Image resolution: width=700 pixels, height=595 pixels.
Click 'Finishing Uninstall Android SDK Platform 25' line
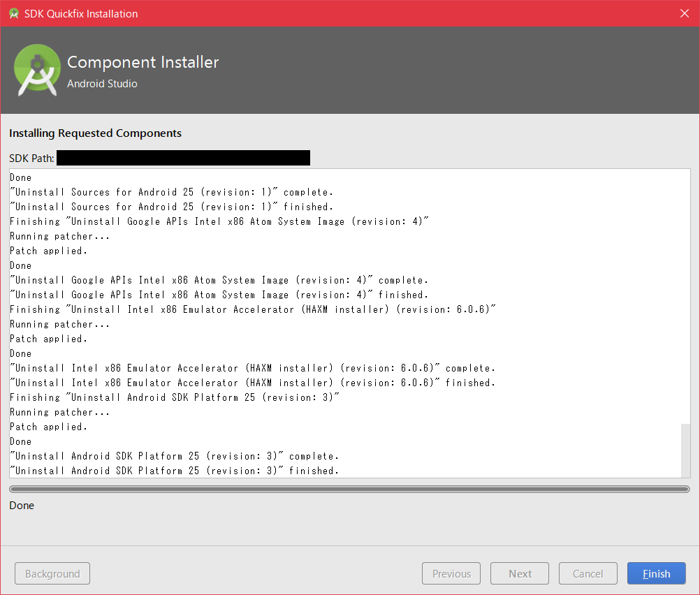coord(175,397)
